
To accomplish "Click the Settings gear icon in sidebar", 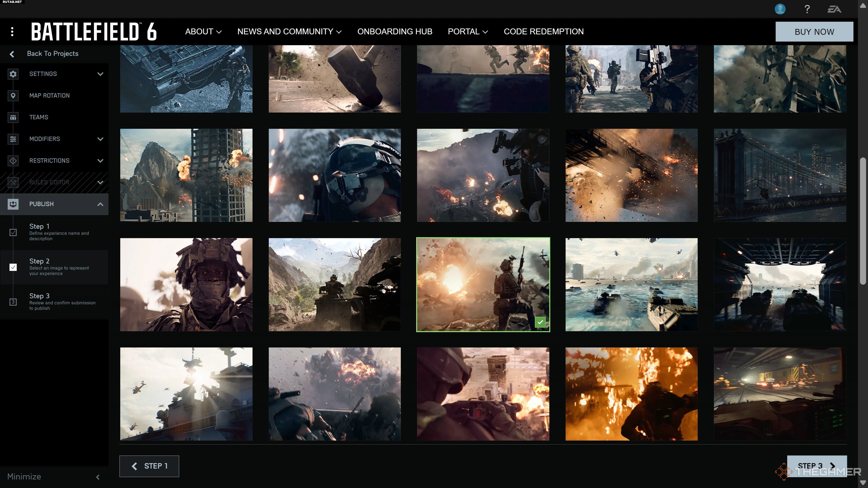I will pyautogui.click(x=13, y=74).
